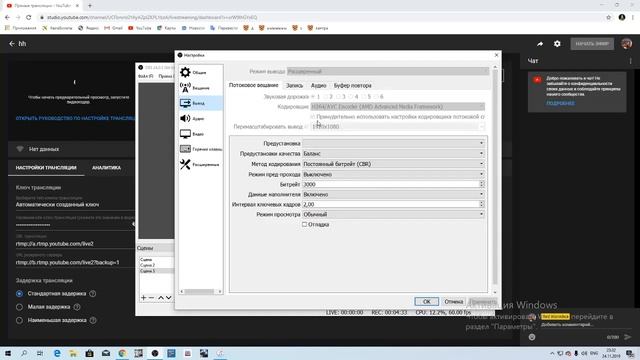This screenshot has width=640, height=360.
Task: Open the Windows Start menu
Action: pyautogui.click(x=8, y=353)
